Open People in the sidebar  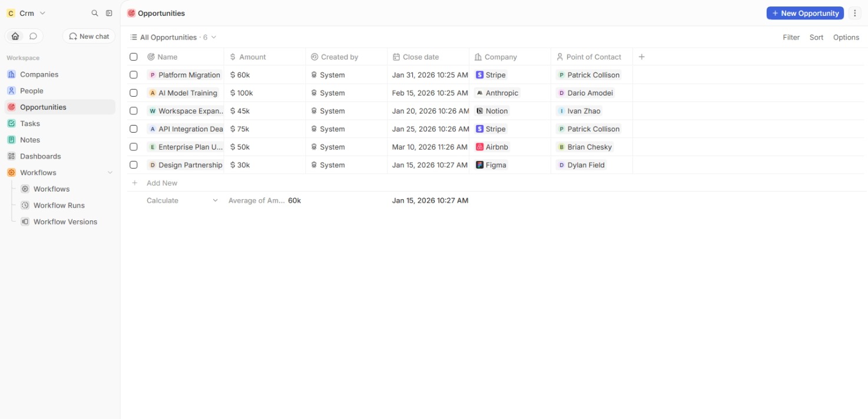point(60,91)
